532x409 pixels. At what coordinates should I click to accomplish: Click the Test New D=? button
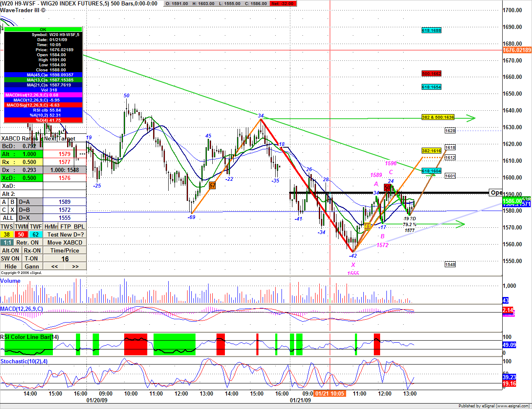65,234
